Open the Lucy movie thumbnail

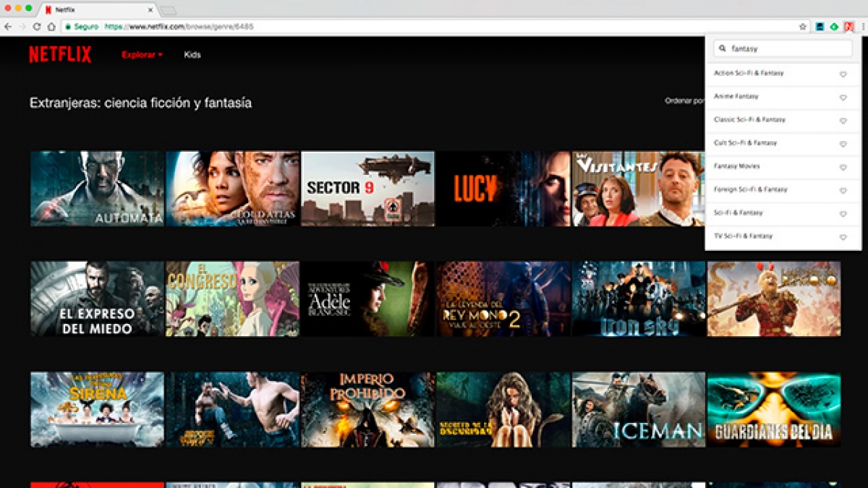tap(503, 189)
